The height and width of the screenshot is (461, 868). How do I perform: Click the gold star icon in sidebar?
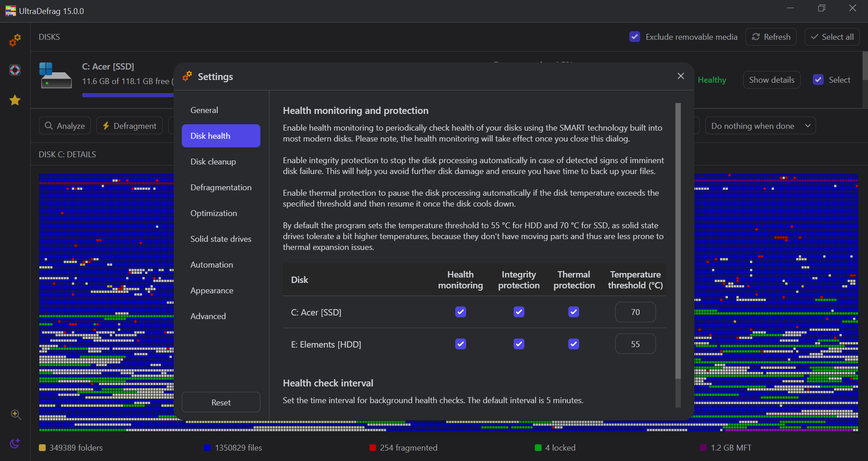click(x=15, y=100)
